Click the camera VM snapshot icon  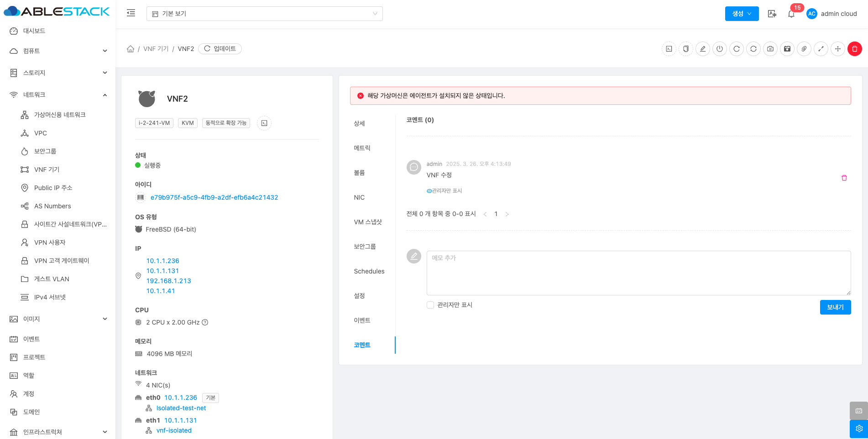tap(770, 49)
